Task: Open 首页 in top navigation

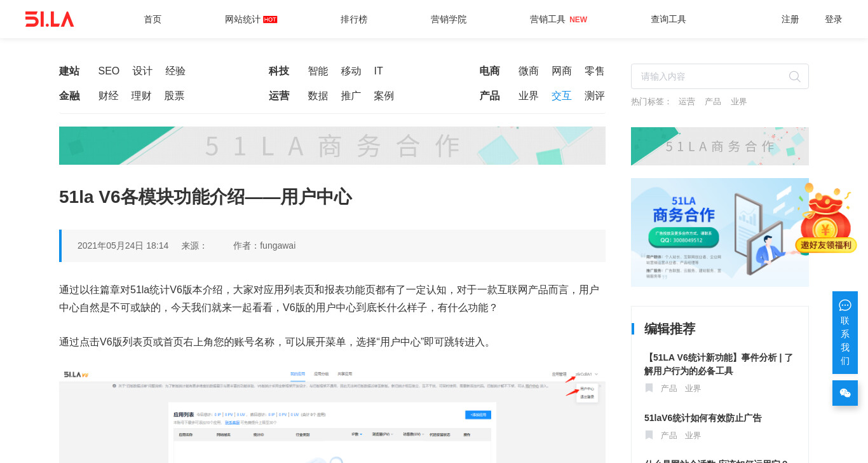Action: (x=153, y=19)
